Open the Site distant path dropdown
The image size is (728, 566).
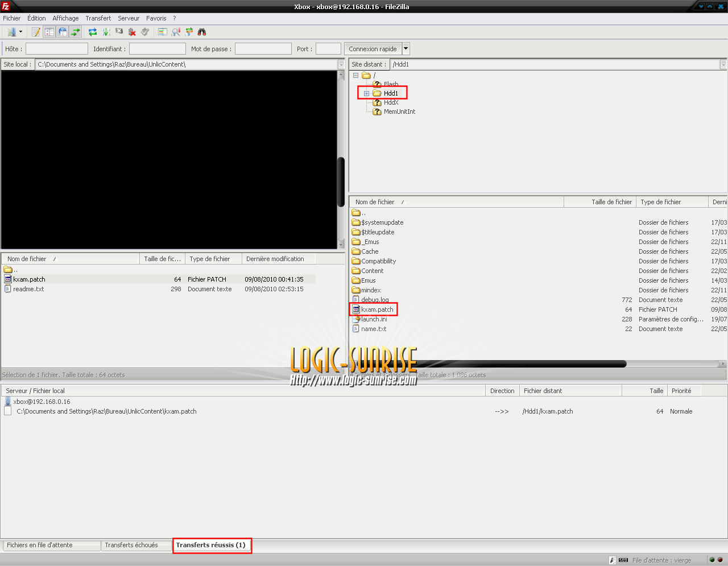(x=723, y=64)
